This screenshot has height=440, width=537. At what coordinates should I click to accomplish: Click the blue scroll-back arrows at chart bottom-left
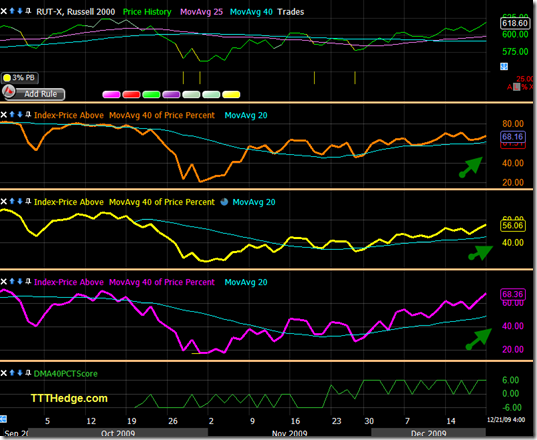(x=3, y=419)
